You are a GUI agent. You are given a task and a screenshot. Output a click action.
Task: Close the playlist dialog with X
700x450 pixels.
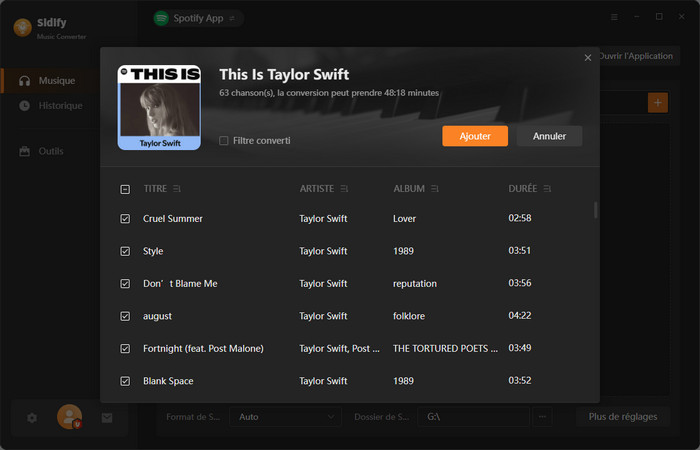[588, 58]
